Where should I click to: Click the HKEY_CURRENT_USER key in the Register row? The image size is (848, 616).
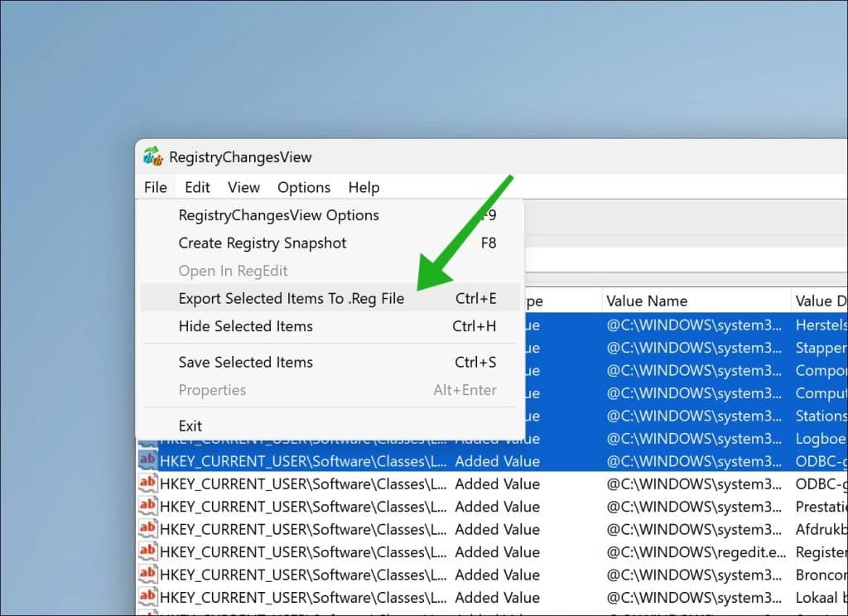[303, 551]
